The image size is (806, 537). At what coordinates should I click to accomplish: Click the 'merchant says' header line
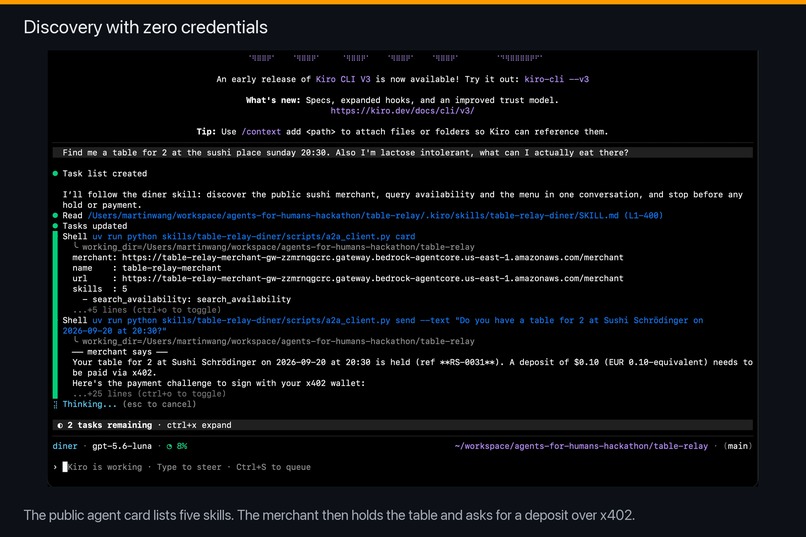point(120,352)
